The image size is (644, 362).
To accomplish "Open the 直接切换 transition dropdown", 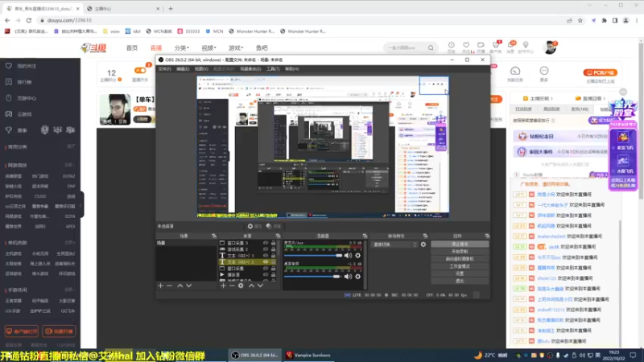I will [x=394, y=245].
